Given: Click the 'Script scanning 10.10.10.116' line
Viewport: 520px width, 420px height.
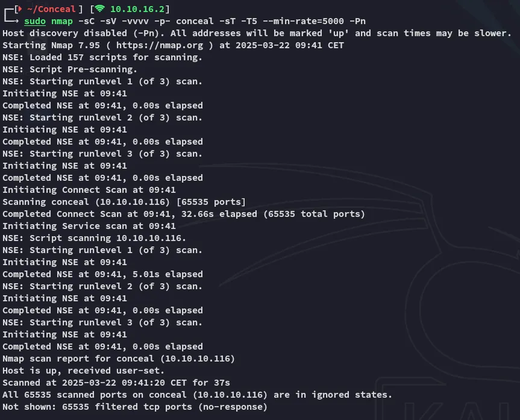Looking at the screenshot, I should point(94,238).
